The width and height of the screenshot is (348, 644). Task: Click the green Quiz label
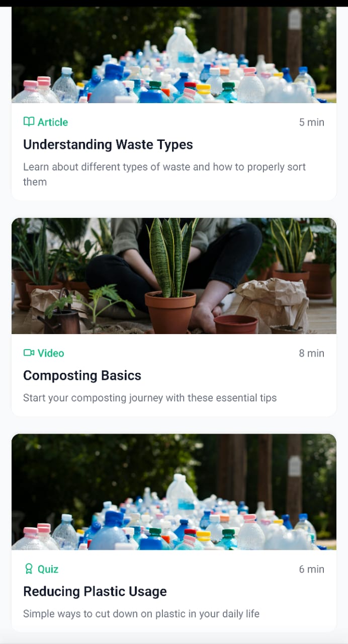coord(48,569)
